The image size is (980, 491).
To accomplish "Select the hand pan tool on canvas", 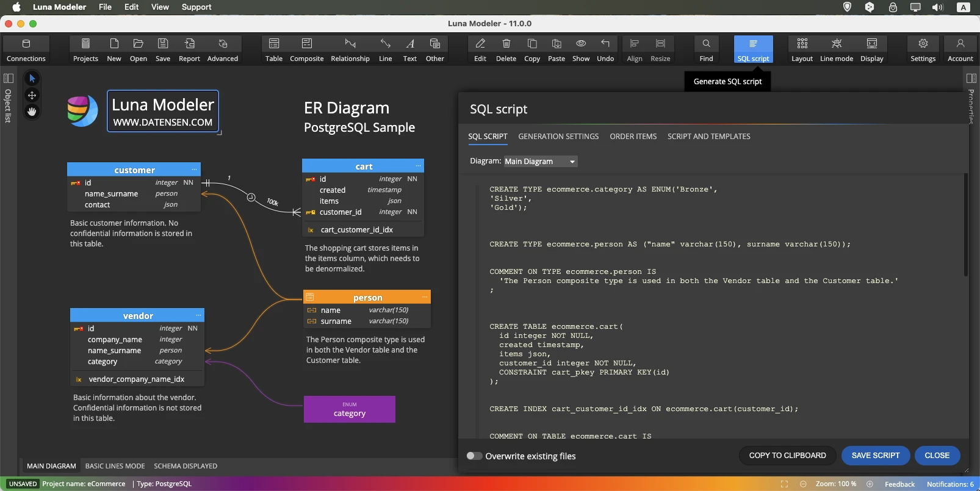I will (32, 112).
